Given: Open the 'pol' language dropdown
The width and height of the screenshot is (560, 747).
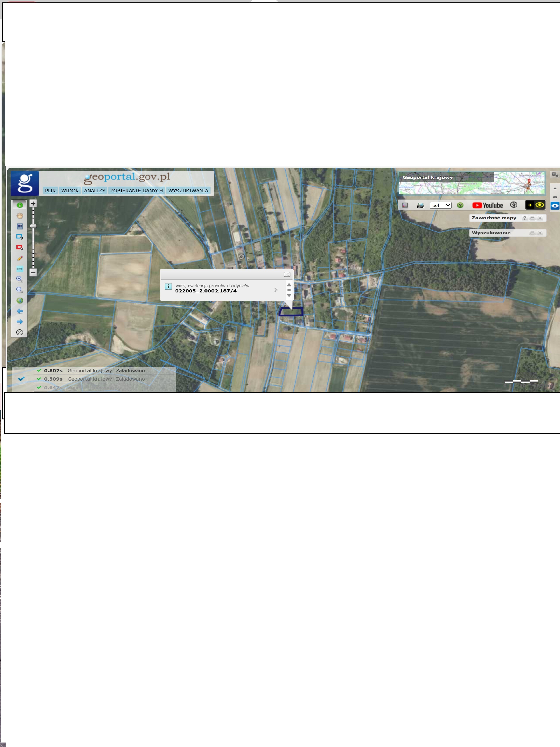Looking at the screenshot, I should 440,205.
